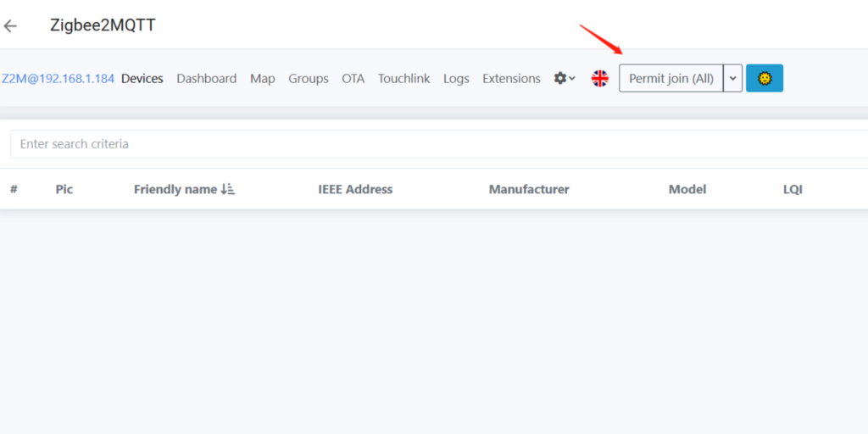The image size is (868, 434).
Task: Focus the search criteria input field
Action: click(439, 144)
